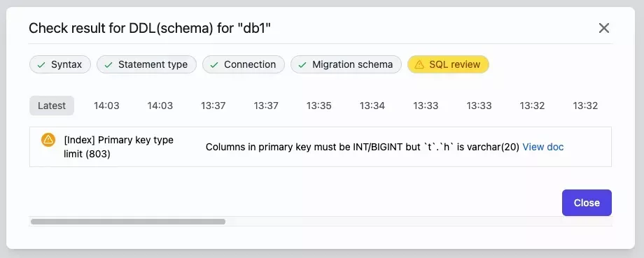Switch to the Latest run tab
Image resolution: width=644 pixels, height=258 pixels.
(x=52, y=106)
